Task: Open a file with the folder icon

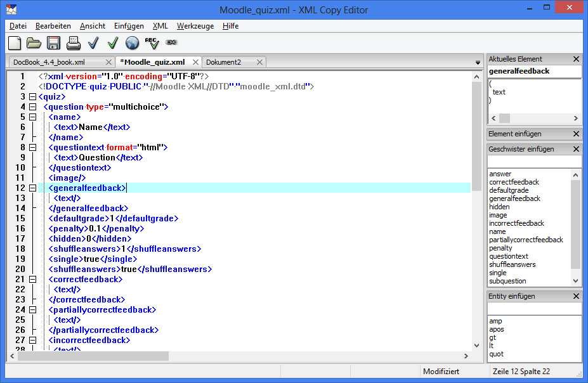Action: pyautogui.click(x=34, y=43)
